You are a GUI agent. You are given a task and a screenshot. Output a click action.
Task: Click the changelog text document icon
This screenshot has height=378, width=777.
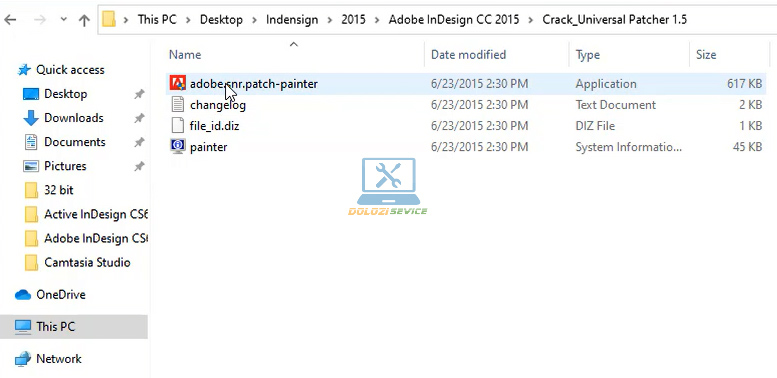(x=177, y=105)
